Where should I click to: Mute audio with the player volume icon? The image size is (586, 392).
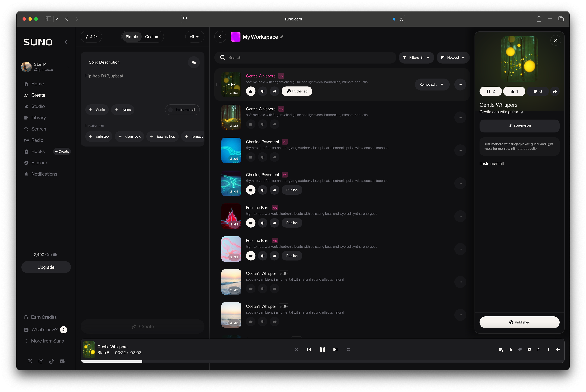point(557,350)
